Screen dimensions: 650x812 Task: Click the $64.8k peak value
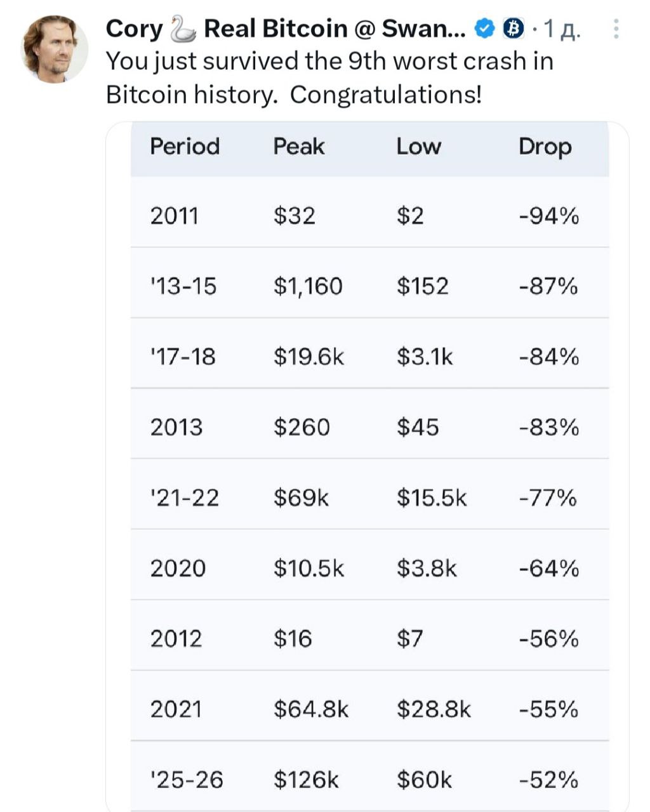coord(311,709)
